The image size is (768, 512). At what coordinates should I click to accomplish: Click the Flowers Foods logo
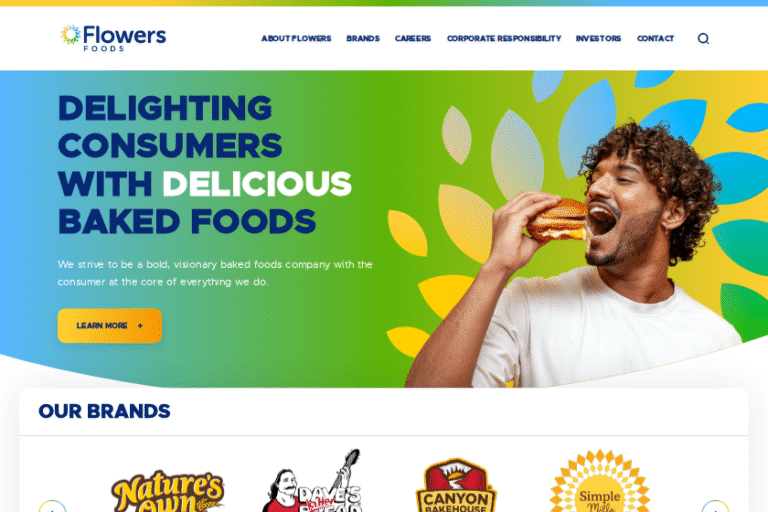(114, 38)
